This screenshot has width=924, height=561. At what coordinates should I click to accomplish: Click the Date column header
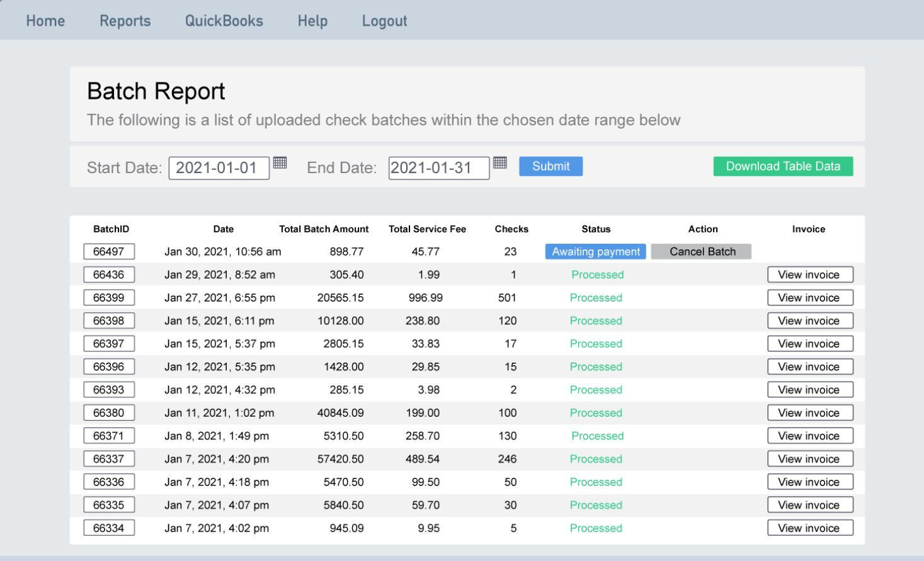[x=224, y=229]
